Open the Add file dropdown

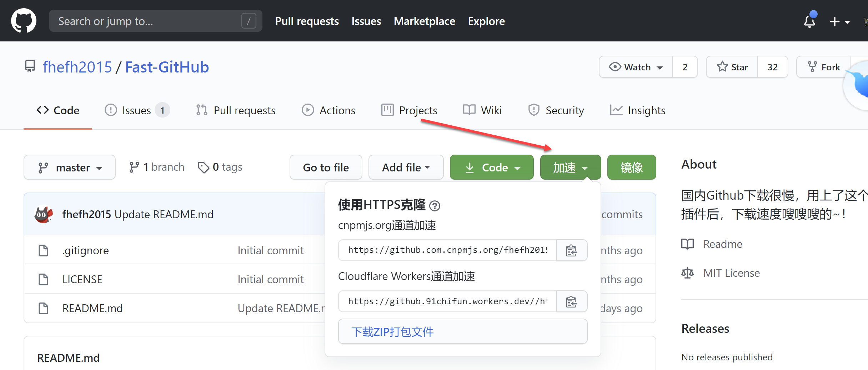[406, 167]
